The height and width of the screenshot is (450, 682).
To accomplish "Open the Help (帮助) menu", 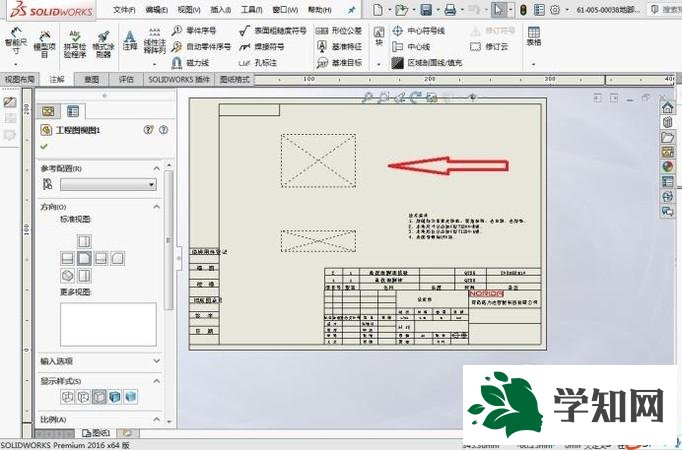I will tap(320, 10).
